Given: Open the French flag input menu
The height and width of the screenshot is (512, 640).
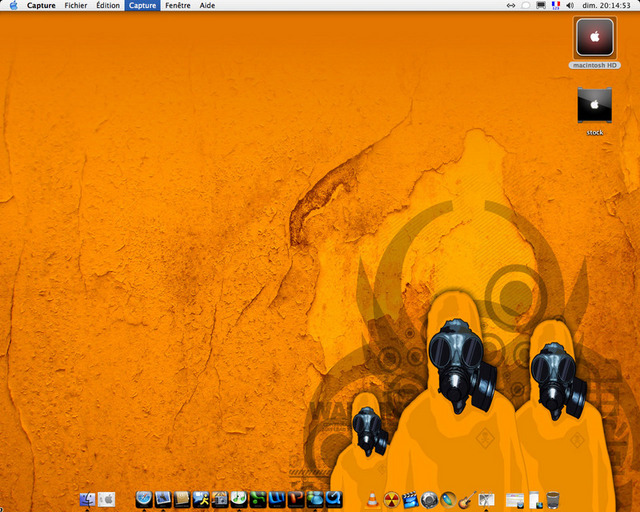Looking at the screenshot, I should click(556, 5).
